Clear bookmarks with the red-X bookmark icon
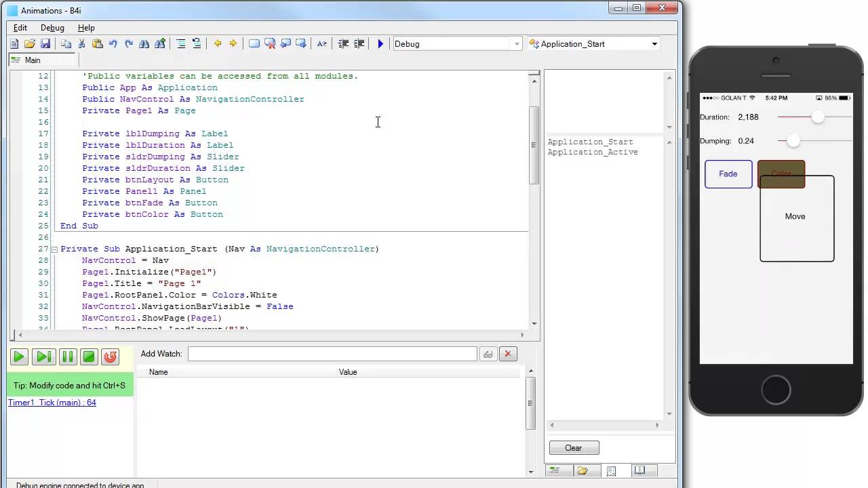 coord(270,43)
